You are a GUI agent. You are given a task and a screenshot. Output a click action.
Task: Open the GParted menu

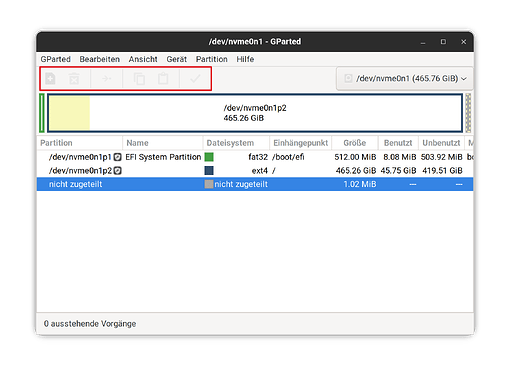click(55, 59)
